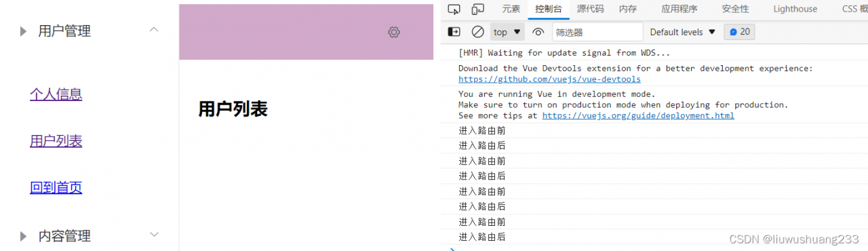Click the Download the Vue Devtools message text
The height and width of the screenshot is (251, 868).
635,69
